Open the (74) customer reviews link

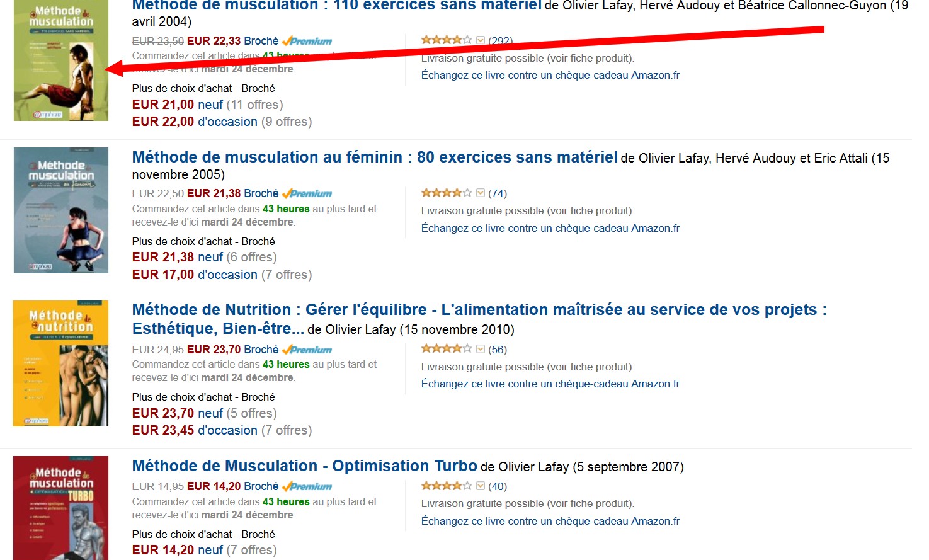point(498,193)
